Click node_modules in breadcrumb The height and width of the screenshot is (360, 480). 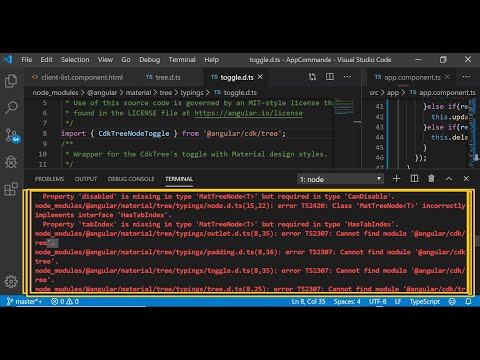pos(55,92)
